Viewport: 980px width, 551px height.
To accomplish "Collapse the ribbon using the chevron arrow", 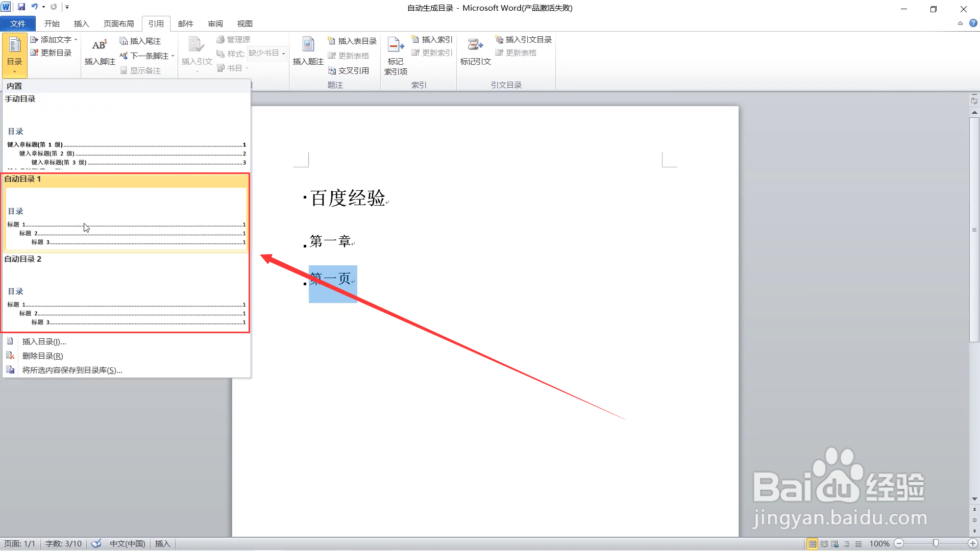I will pyautogui.click(x=960, y=23).
